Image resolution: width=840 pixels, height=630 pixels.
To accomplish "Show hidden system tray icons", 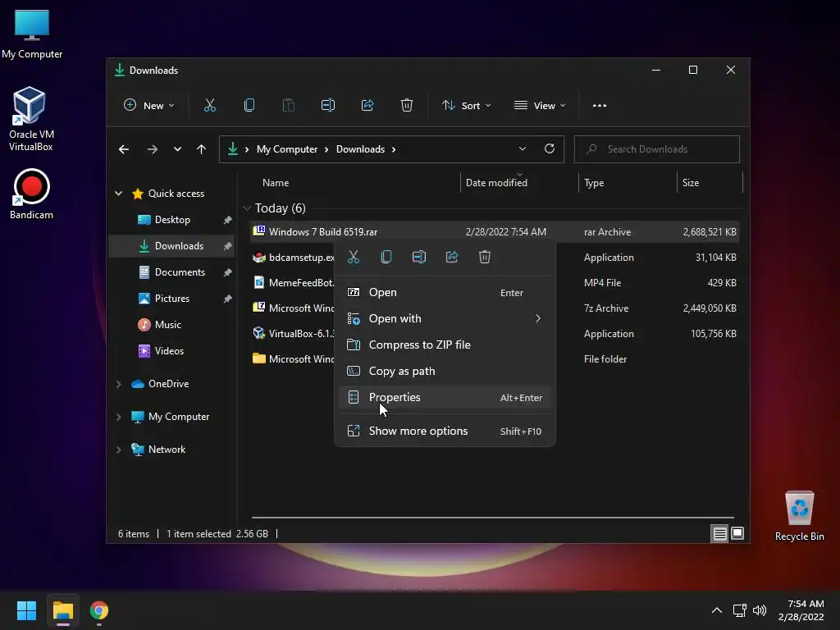I will tap(717, 610).
